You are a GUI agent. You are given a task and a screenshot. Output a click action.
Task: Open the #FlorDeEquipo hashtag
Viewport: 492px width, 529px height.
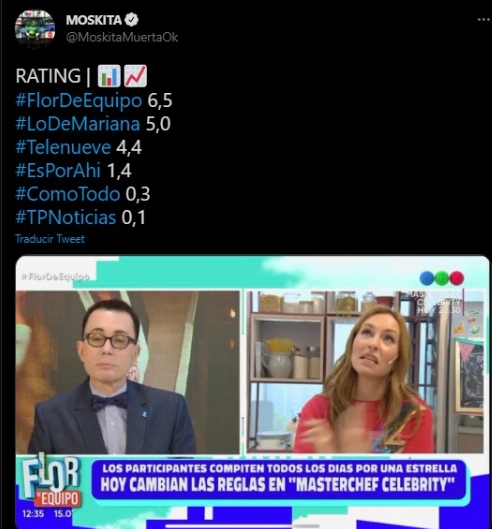(x=79, y=101)
